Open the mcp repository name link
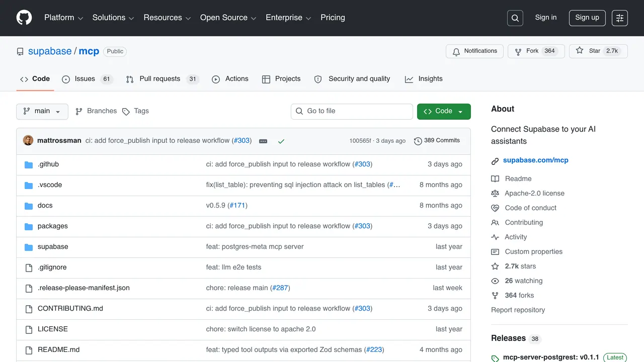This screenshot has height=362, width=644. 89,51
